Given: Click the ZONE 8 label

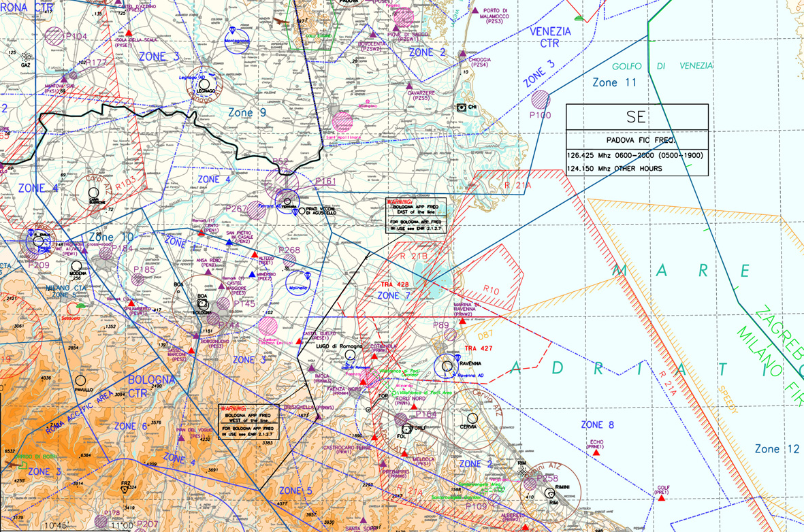Looking at the screenshot, I should (597, 425).
